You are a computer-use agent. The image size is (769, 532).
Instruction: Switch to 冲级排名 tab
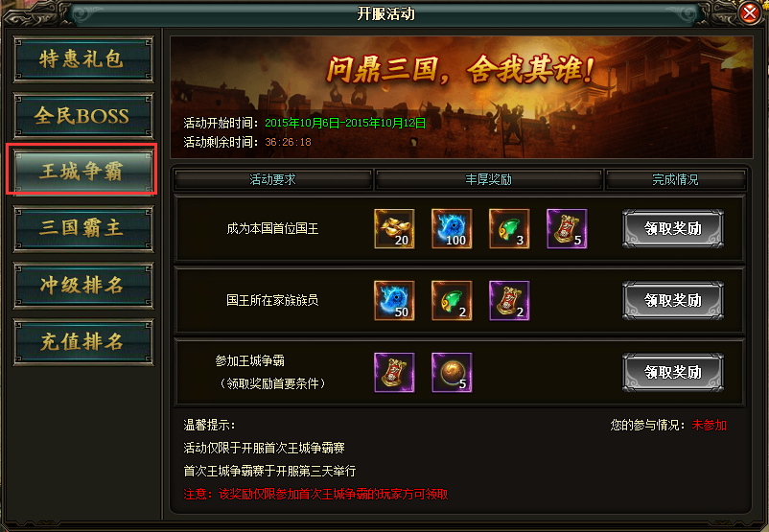click(82, 286)
